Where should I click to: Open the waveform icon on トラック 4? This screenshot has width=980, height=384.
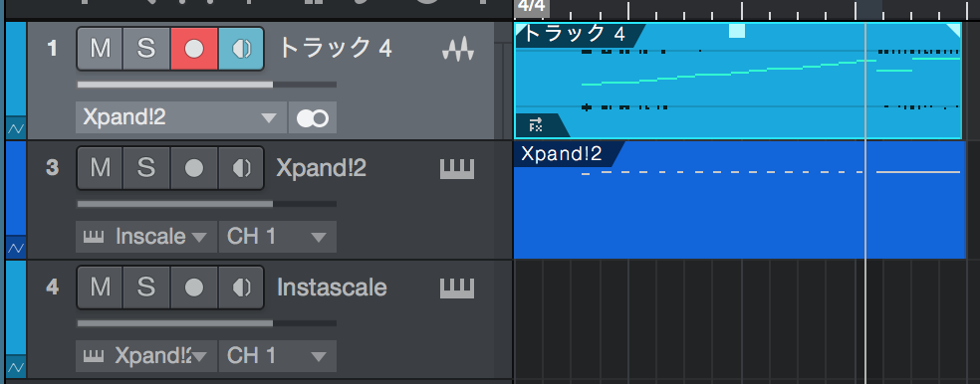pos(458,49)
